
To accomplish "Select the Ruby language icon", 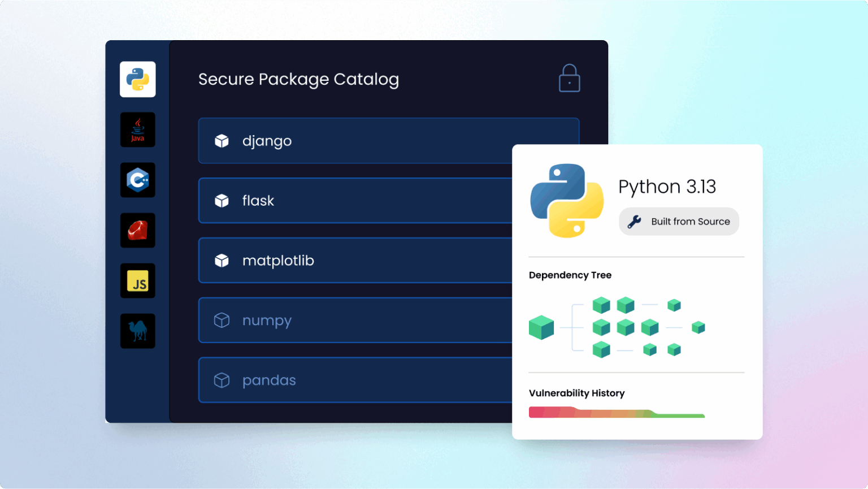I will pyautogui.click(x=137, y=230).
